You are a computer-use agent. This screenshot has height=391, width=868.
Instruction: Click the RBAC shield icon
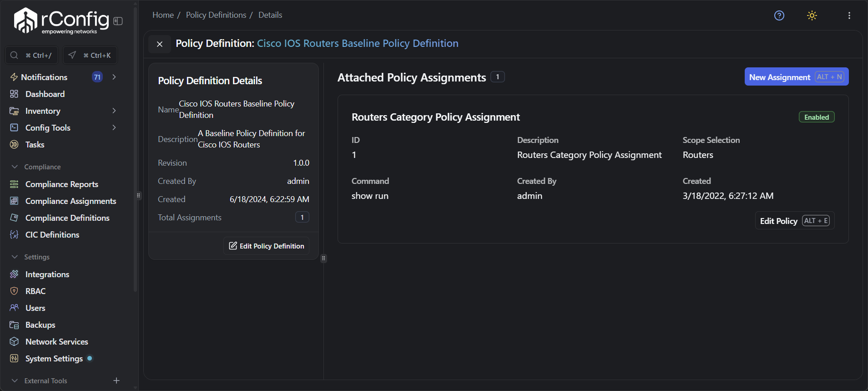14,291
